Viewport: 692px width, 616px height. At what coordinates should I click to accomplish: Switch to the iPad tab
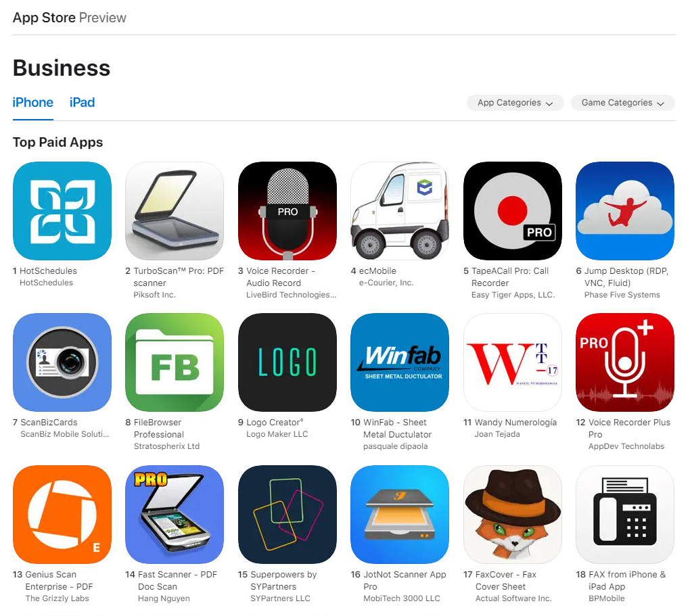point(82,102)
